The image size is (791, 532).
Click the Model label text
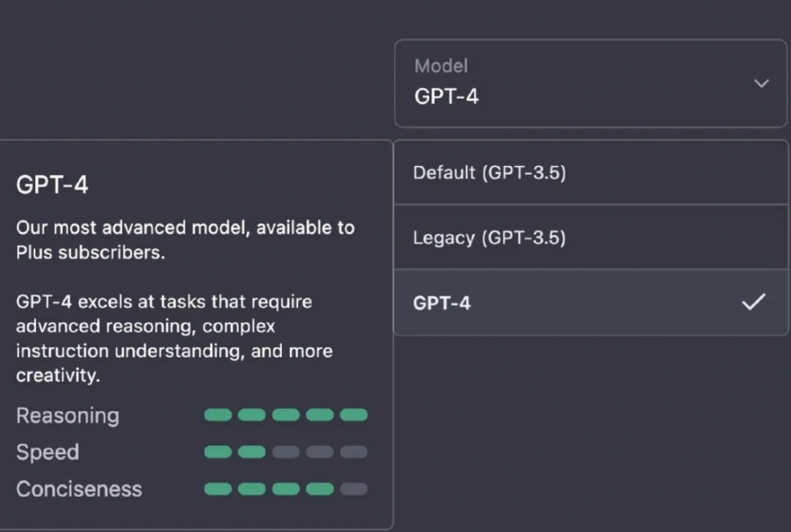click(x=441, y=66)
